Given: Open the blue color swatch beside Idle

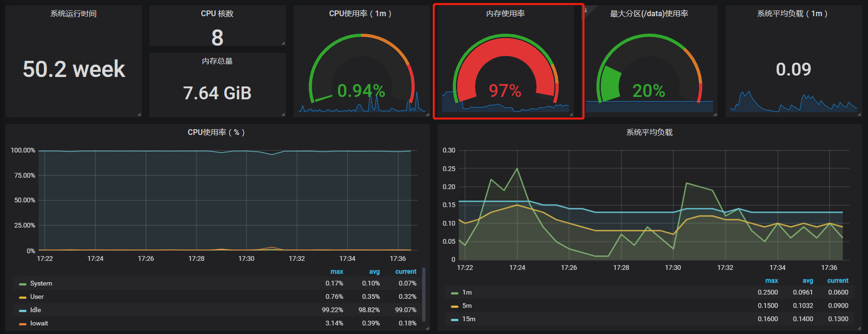Looking at the screenshot, I should click(x=22, y=311).
